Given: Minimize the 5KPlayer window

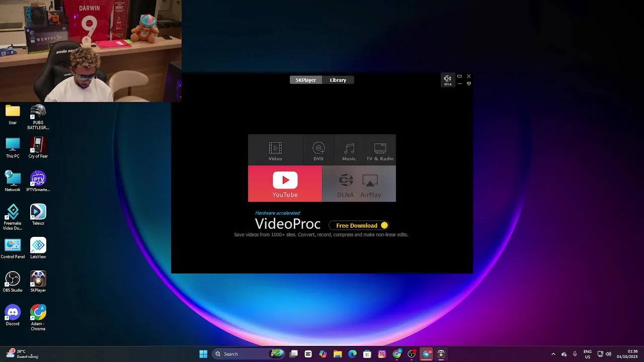Looking at the screenshot, I should click(x=459, y=84).
